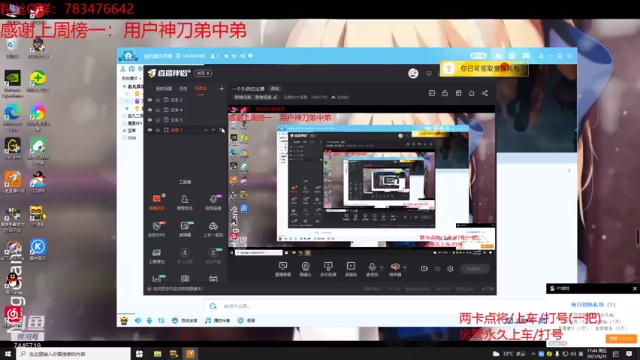Image resolution: width=640 pixels, height=360 pixels.
Task: Click the play accompaniment button
Action: (x=218, y=321)
